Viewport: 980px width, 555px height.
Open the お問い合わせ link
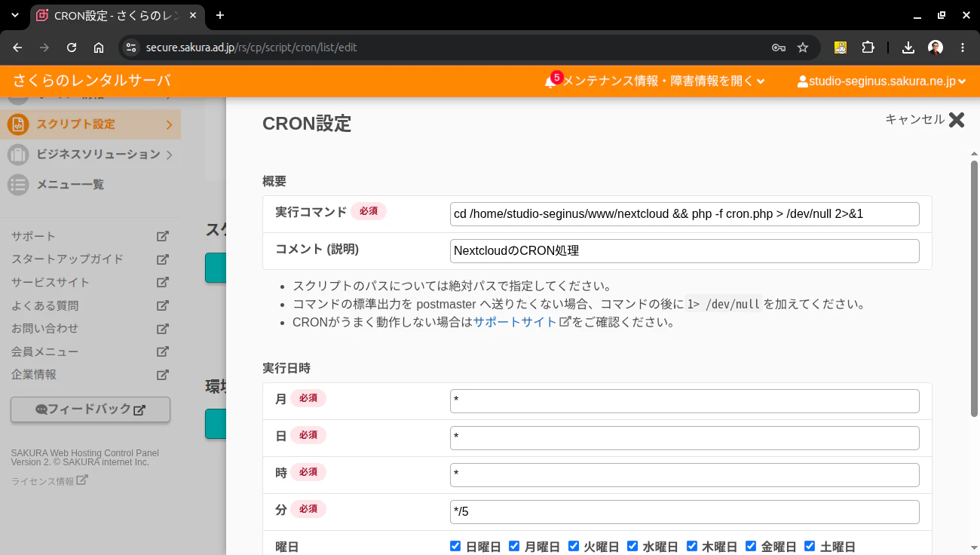click(x=90, y=328)
